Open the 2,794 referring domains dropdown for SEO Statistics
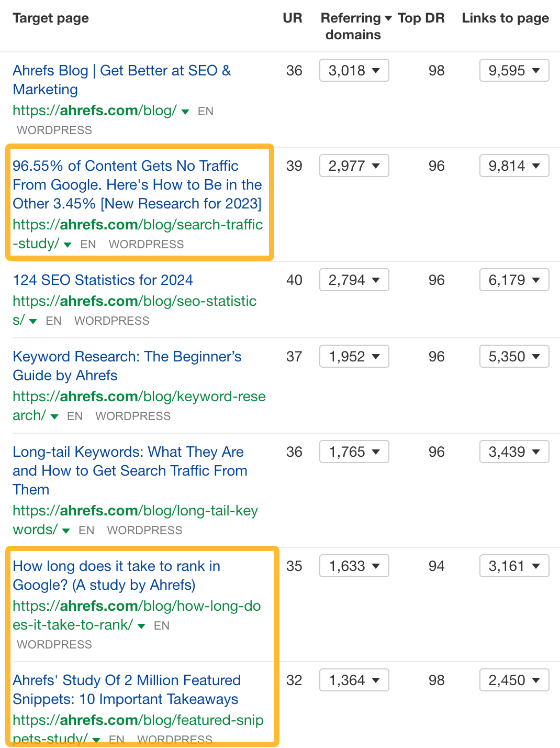 click(354, 280)
